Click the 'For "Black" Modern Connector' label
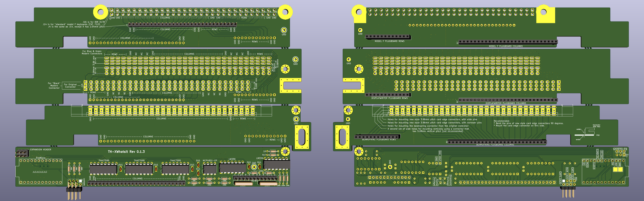The width and height of the screenshot is (644, 201). pyautogui.click(x=54, y=86)
